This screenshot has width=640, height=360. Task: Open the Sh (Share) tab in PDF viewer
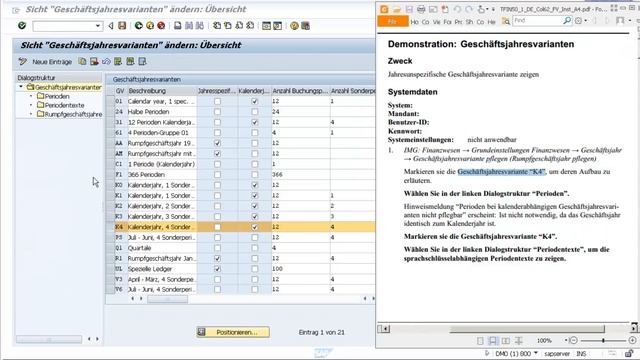tap(469, 22)
